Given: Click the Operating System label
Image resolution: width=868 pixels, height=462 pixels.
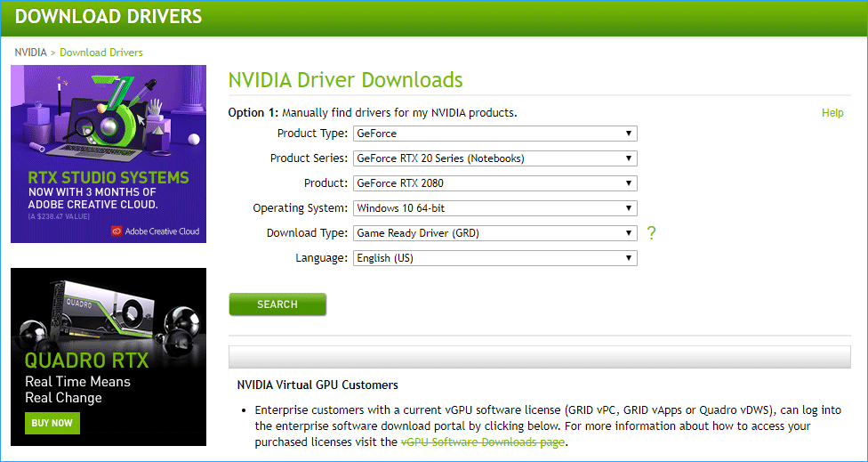Looking at the screenshot, I should [301, 208].
